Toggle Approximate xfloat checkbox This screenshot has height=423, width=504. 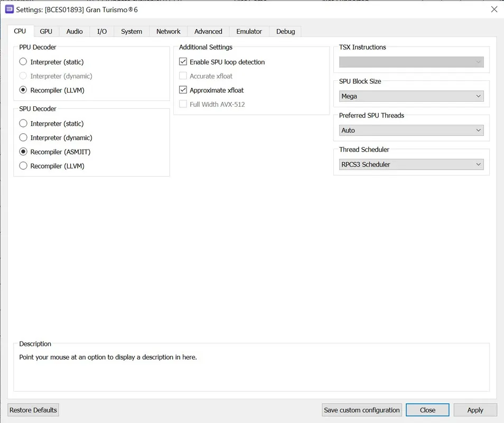click(x=183, y=90)
